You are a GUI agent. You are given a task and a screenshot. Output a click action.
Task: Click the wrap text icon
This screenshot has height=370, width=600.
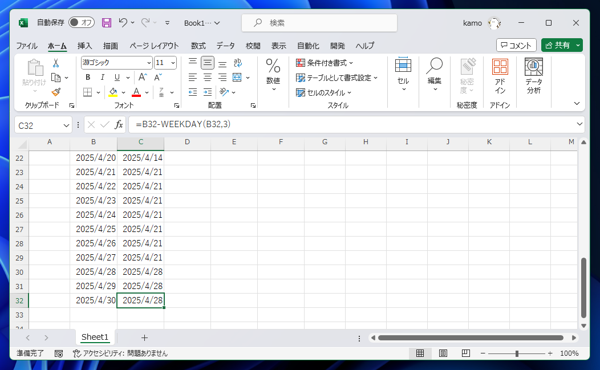point(238,63)
